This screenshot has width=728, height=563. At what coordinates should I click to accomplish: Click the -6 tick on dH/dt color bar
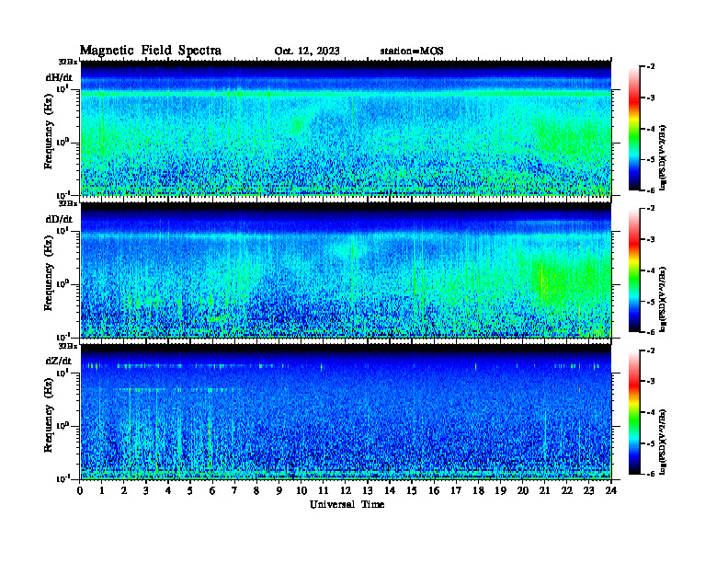point(651,190)
